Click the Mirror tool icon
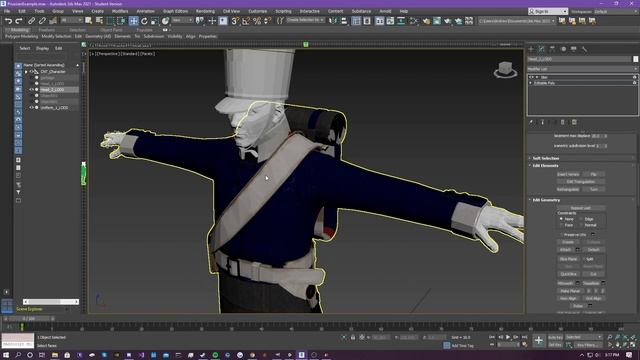 333,21
